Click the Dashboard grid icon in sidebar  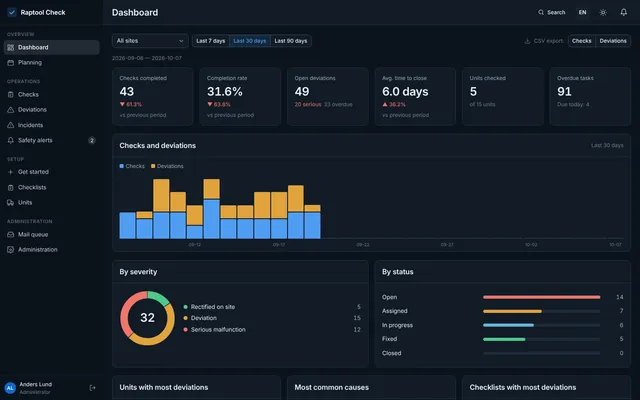[11, 47]
